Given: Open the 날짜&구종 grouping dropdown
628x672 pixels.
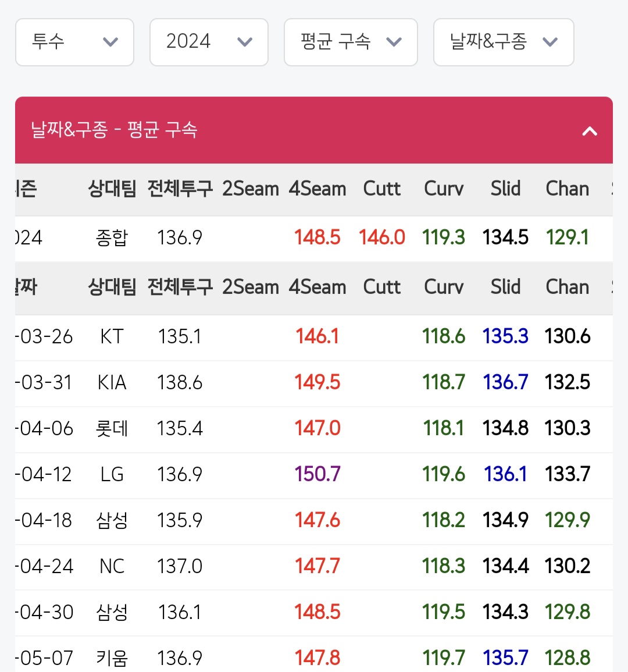Looking at the screenshot, I should [x=504, y=42].
